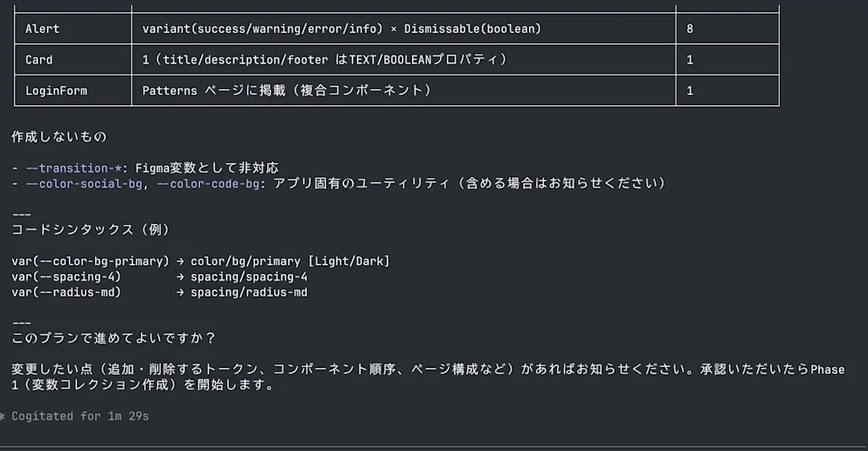Click the asterisk icon beside Cogitated status

(x=3, y=417)
